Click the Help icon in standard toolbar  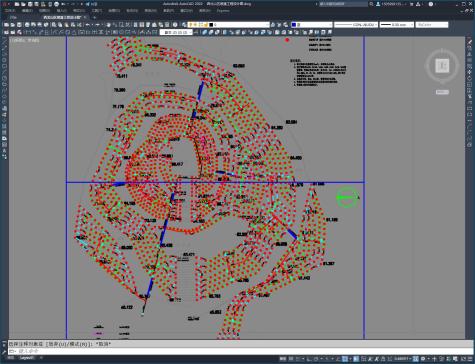175,25
